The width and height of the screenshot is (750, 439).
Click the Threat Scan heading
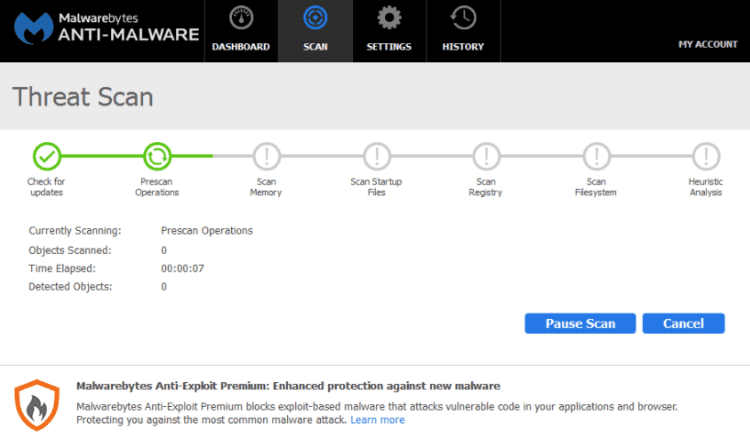(83, 97)
